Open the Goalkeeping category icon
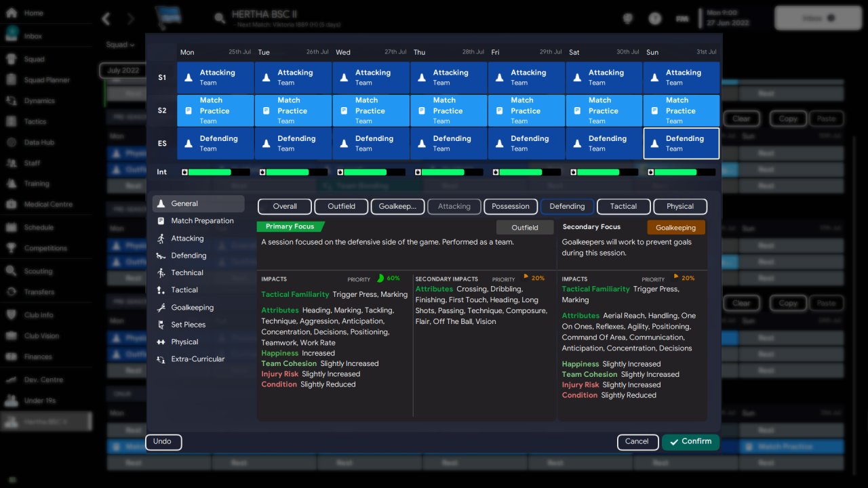Screen dimensions: 868x488 tap(161, 307)
